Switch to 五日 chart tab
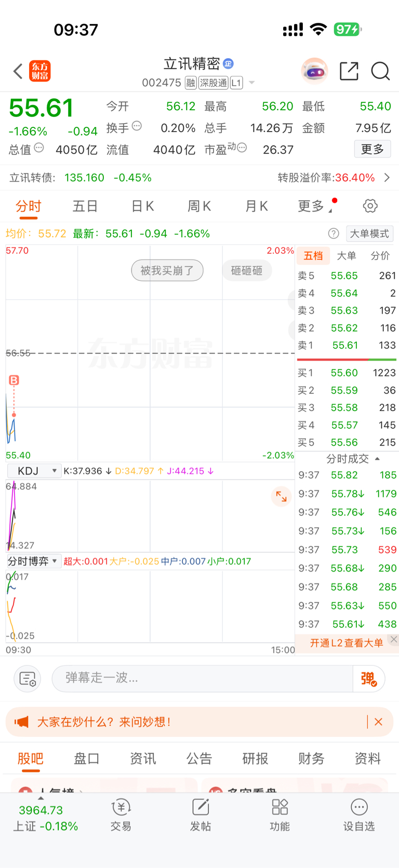The width and height of the screenshot is (399, 868). pos(85,206)
